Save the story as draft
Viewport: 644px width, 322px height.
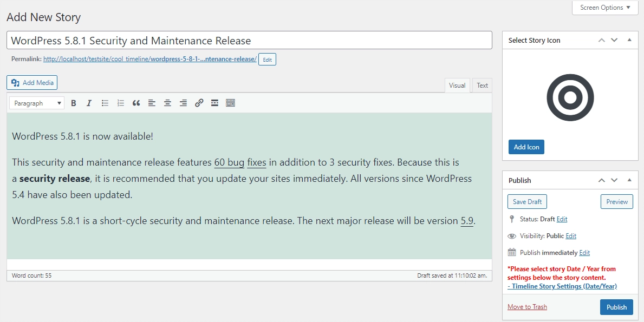click(x=527, y=201)
